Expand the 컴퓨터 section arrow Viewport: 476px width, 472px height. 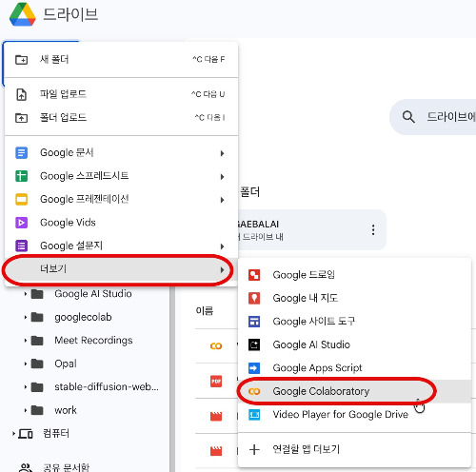(13, 434)
